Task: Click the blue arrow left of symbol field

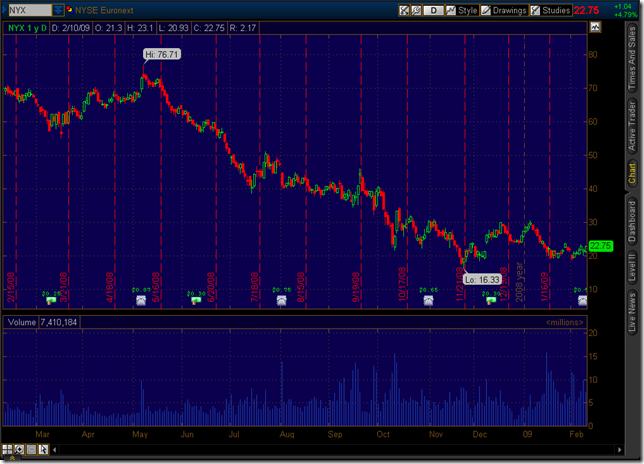Action: tap(5, 10)
